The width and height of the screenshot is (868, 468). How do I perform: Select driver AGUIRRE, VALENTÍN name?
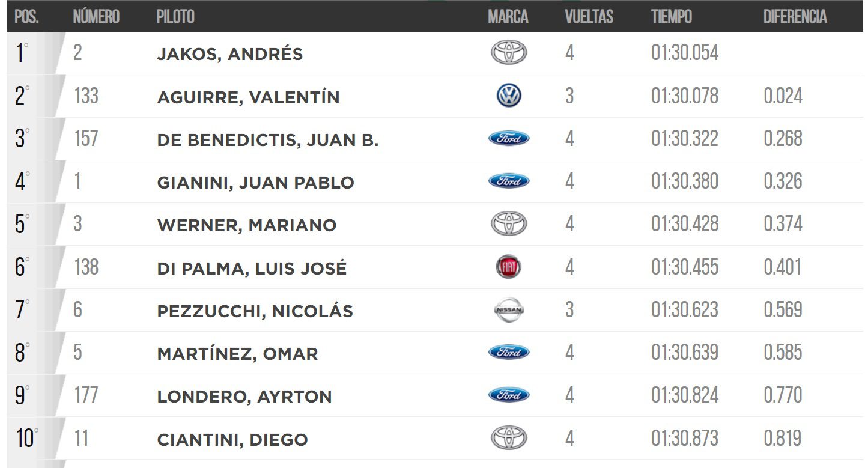[x=248, y=97]
